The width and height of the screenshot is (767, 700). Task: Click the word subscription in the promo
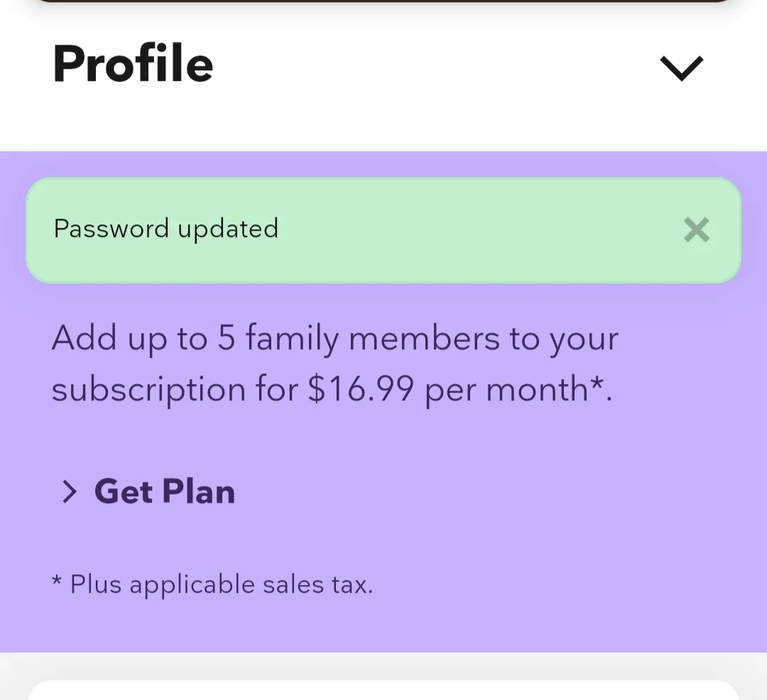coord(148,390)
